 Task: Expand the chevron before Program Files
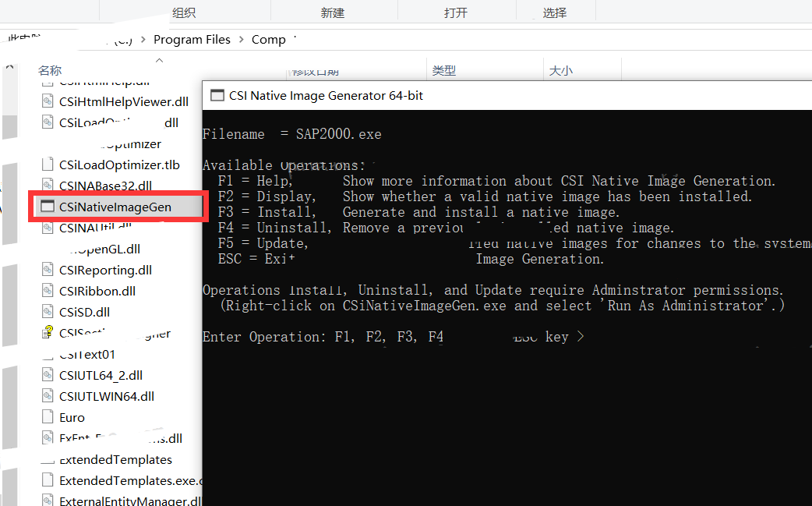coord(143,39)
